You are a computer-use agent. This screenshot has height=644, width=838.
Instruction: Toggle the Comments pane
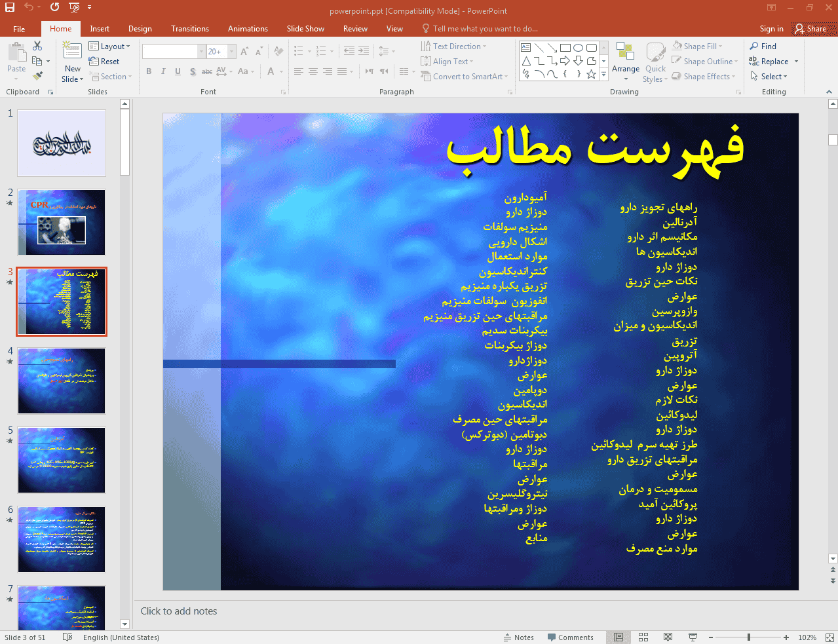tap(569, 637)
